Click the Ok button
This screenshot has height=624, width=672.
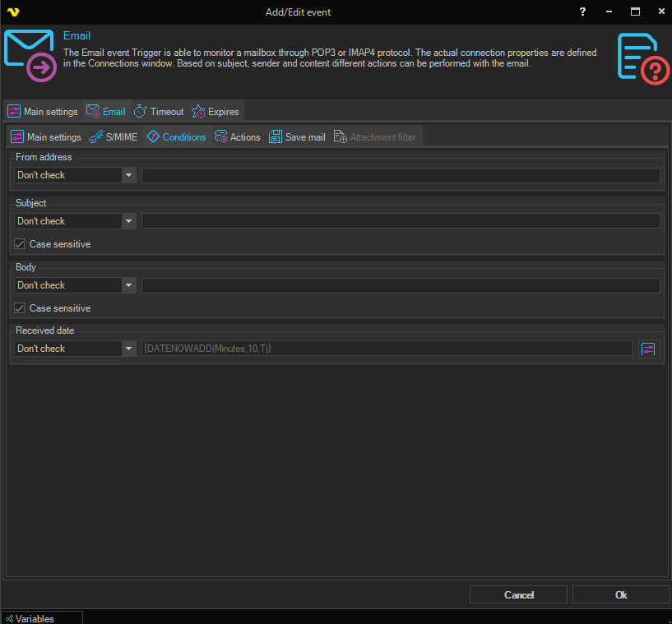pos(620,594)
